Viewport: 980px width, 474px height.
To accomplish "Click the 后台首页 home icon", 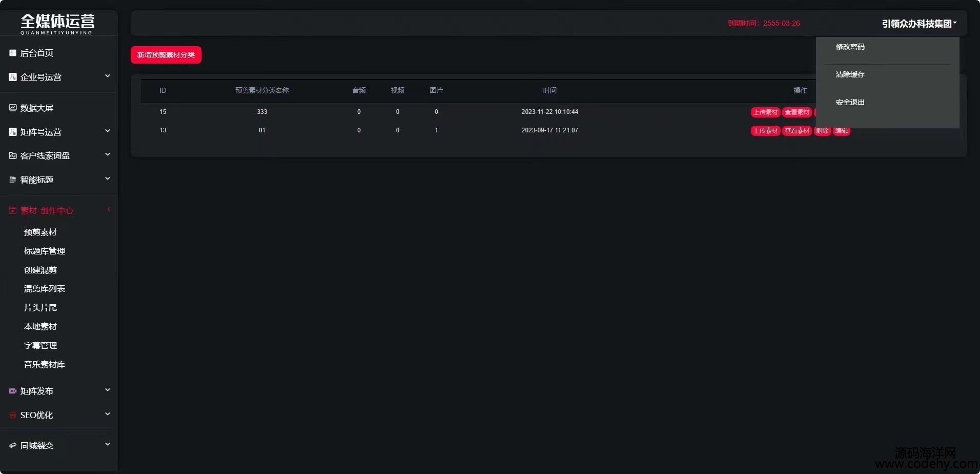I will [13, 53].
